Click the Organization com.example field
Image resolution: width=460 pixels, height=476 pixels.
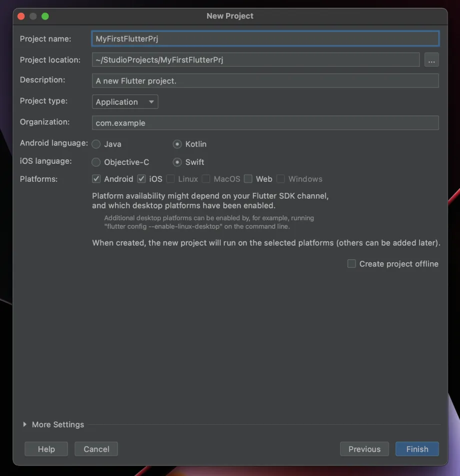tap(265, 123)
